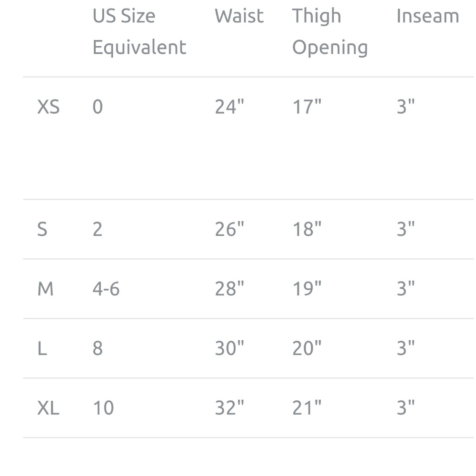Click the US Size Equivalent header
Screen dimensions: 476x476
pos(139,31)
